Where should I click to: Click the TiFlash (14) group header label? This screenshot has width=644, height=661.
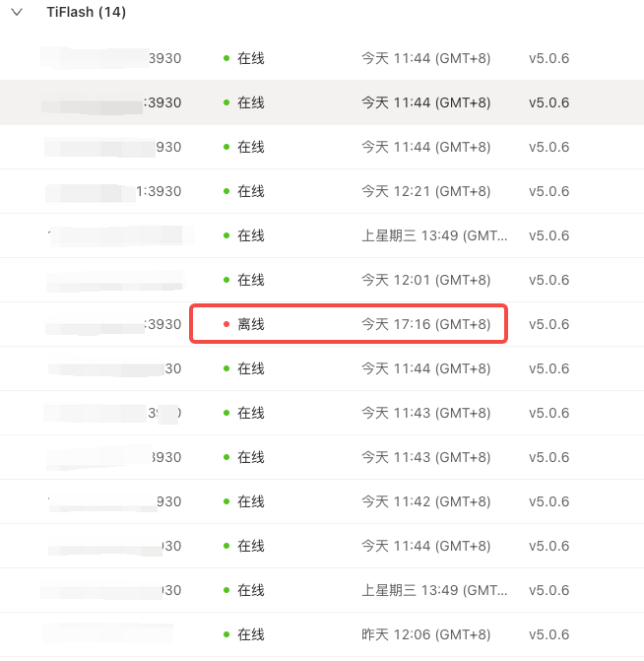point(87,13)
